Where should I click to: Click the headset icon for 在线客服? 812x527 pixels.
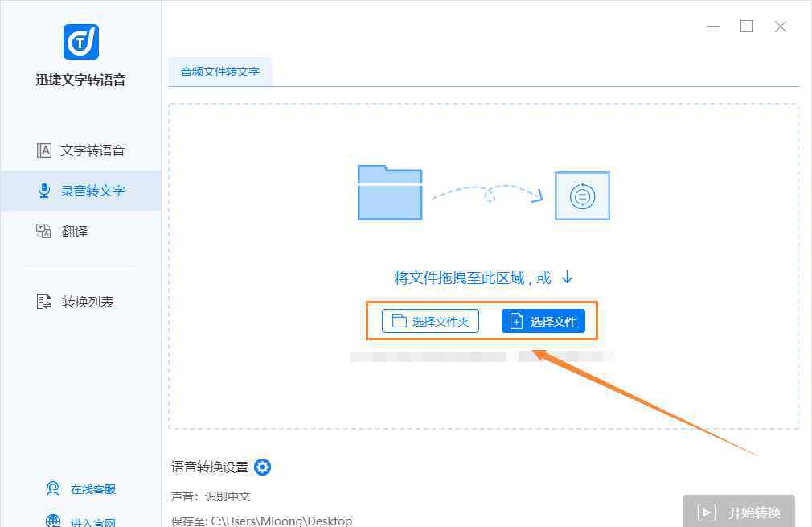(x=53, y=488)
